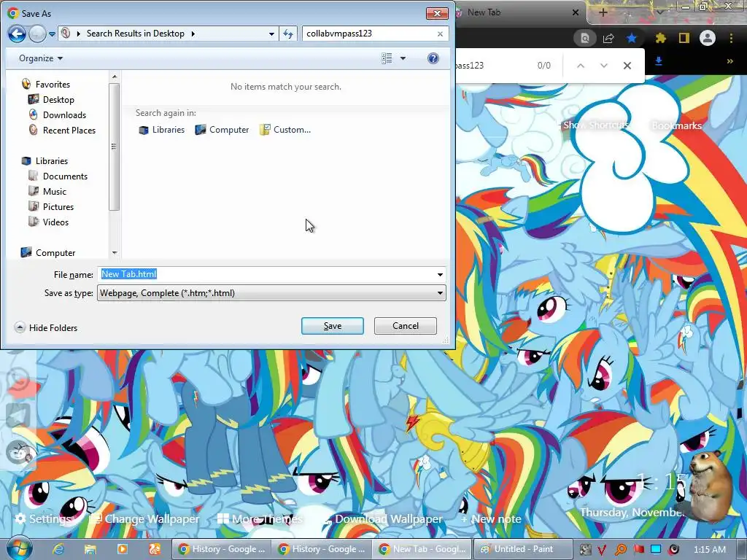Open the Chrome profile avatar
Image resolution: width=747 pixels, height=560 pixels.
707,38
